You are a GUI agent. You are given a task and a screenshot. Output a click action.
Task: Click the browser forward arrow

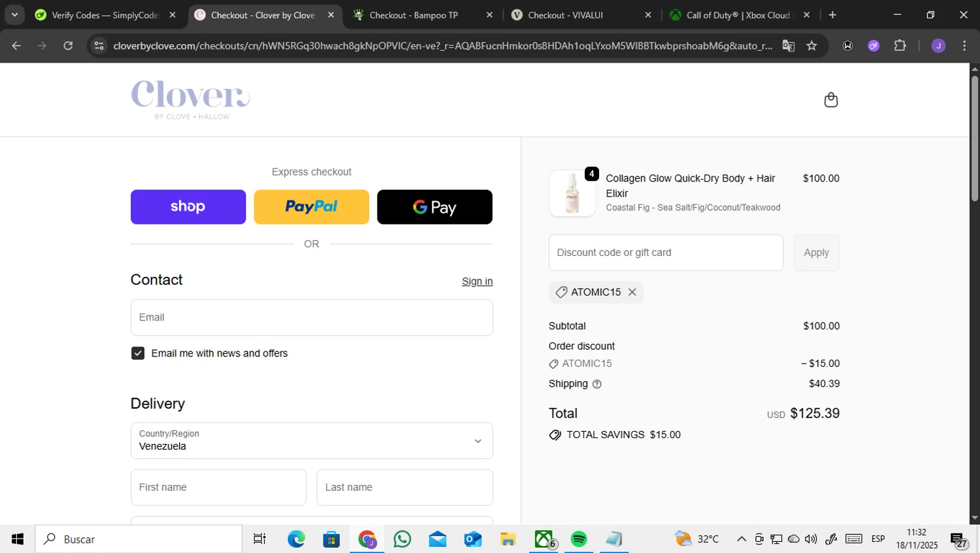point(42,46)
